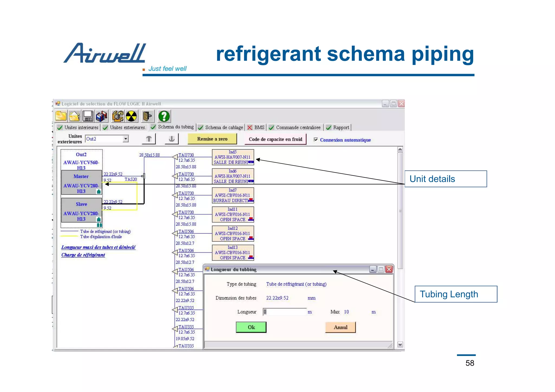Click the open folder toolbar icon

[x=74, y=116]
